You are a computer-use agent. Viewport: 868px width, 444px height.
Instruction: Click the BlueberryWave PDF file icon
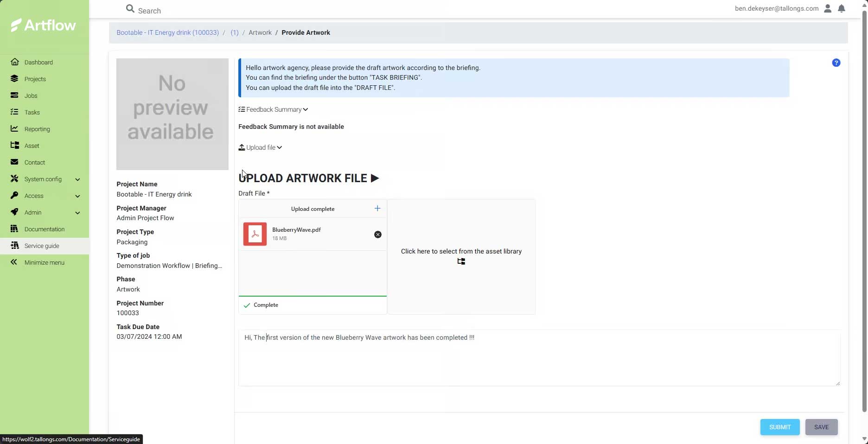(255, 234)
